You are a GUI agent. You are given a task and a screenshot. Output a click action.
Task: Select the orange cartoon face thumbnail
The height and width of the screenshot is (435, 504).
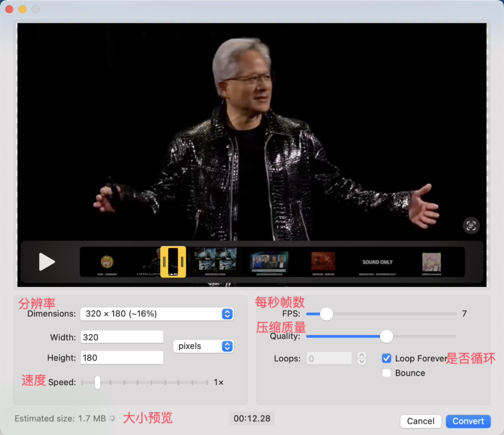(x=107, y=262)
